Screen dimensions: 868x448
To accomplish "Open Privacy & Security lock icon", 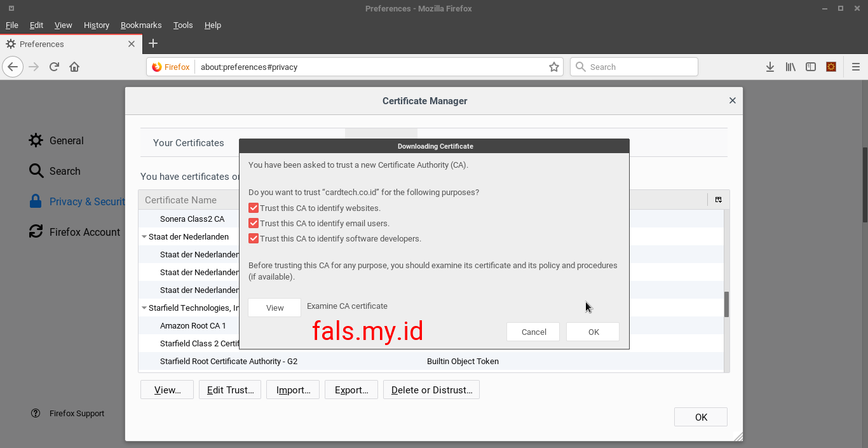I will 36,201.
